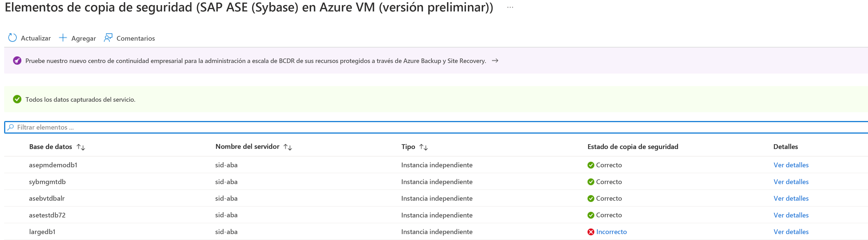Sort by Tipo column arrows
The image size is (868, 240).
click(424, 147)
